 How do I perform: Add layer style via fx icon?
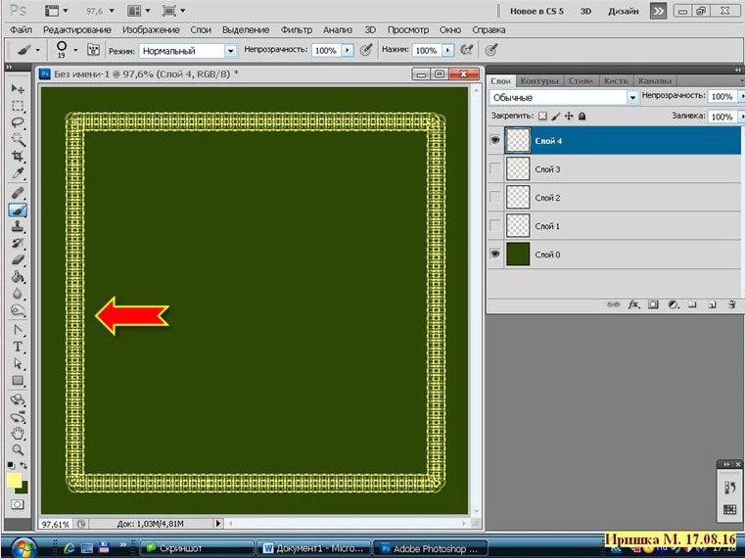pos(633,304)
